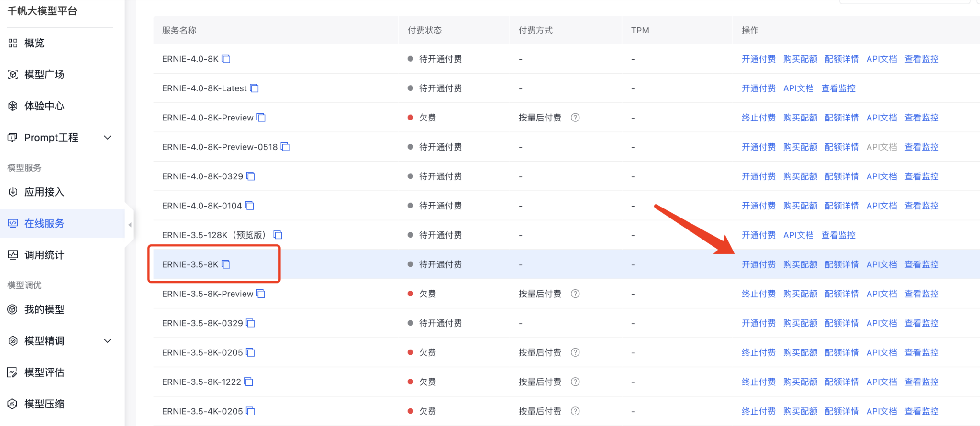Viewport: 980px width, 426px height.
Task: Collapse the left sidebar with arrow handle
Action: [130, 225]
